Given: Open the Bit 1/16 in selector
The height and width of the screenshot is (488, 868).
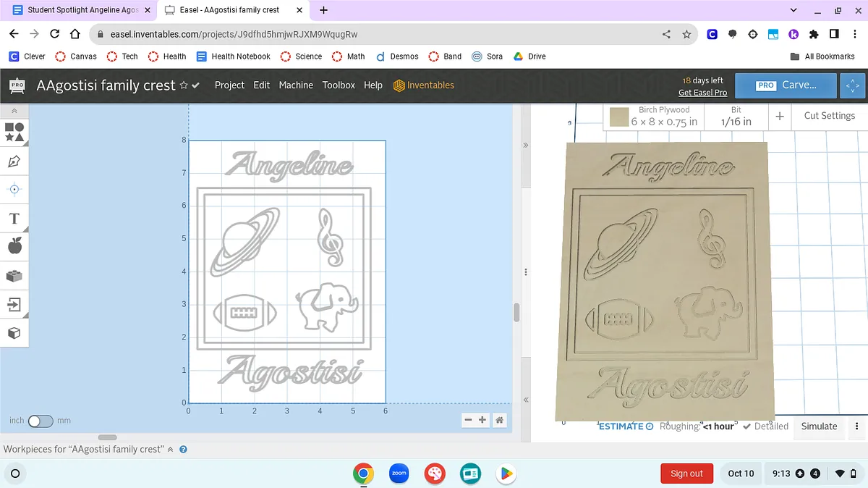Looking at the screenshot, I should (736, 116).
